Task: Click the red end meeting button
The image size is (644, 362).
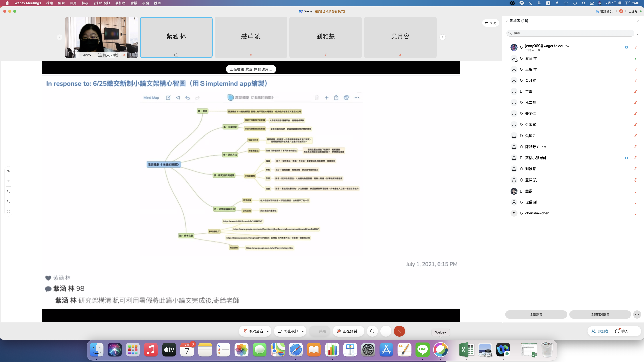Action: pyautogui.click(x=399, y=331)
